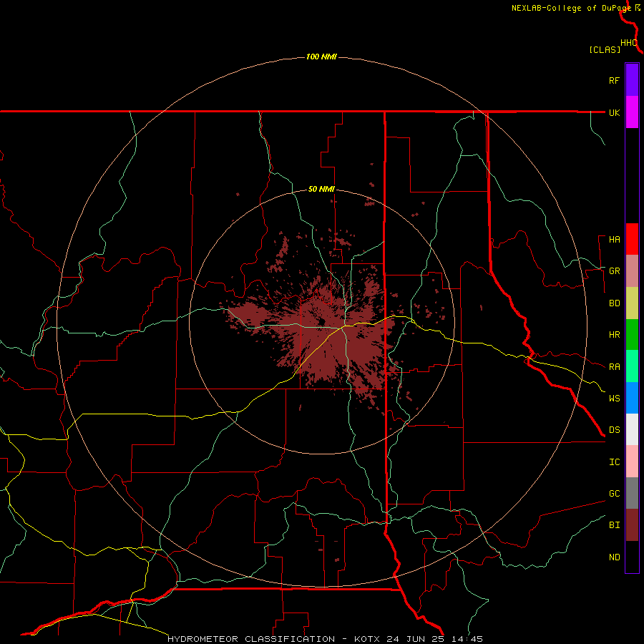Image resolution: width=644 pixels, height=644 pixels.
Task: Click the HYDROMETEOR CLASSIFICATION title text
Action: (251, 639)
